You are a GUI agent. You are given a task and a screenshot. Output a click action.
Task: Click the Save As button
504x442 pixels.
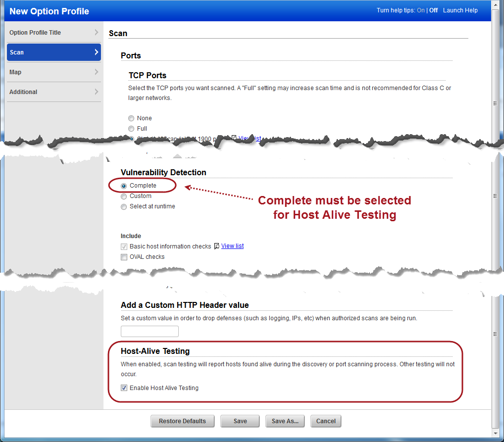coord(285,421)
